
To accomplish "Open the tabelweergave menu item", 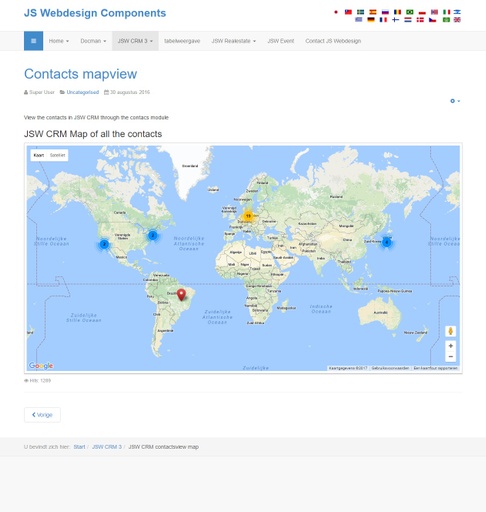I will [182, 41].
